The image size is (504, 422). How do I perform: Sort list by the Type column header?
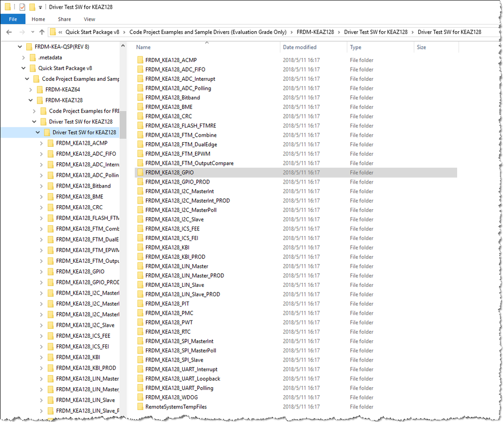tap(356, 47)
